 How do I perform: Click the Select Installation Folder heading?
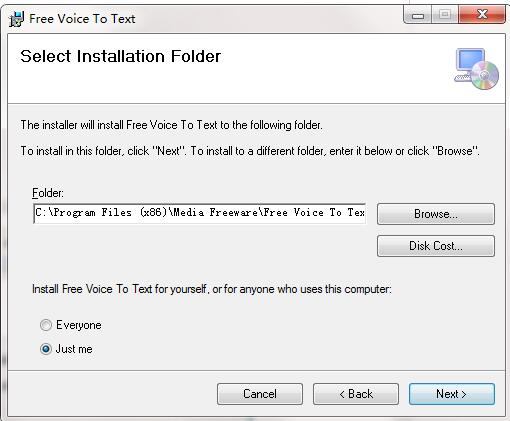pyautogui.click(x=121, y=56)
